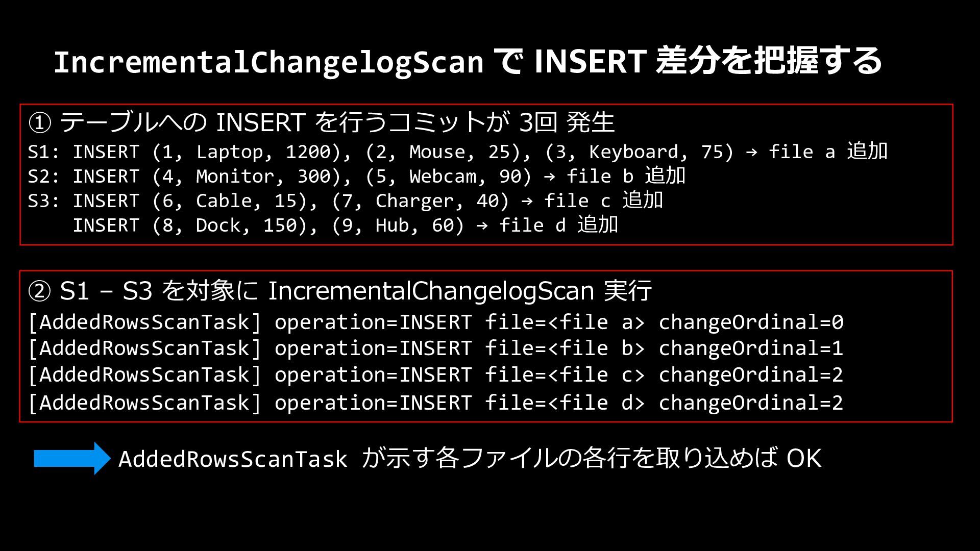The image size is (980, 551).
Task: Select the S1 INSERT Laptop line
Action: (x=458, y=152)
